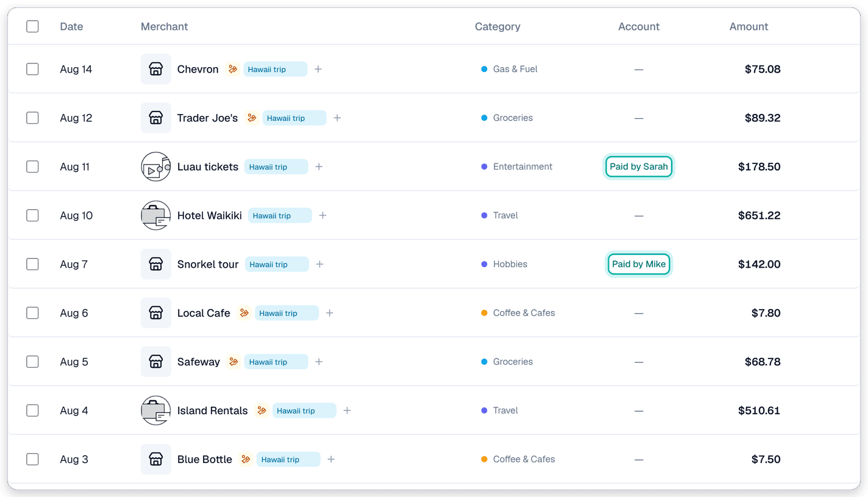Click the orange dot beside Blue Bottle's category

[484, 459]
